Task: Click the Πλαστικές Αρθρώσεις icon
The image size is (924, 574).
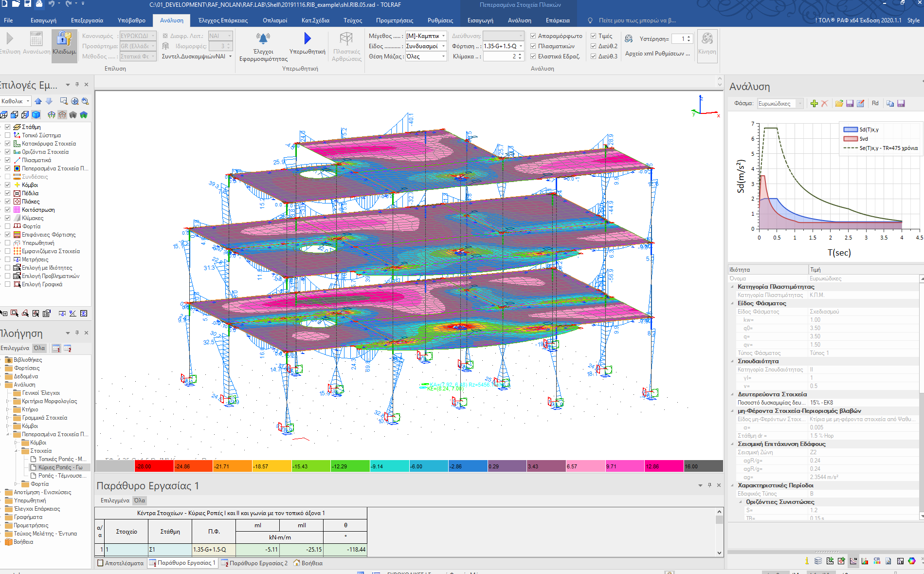Action: coord(346,38)
